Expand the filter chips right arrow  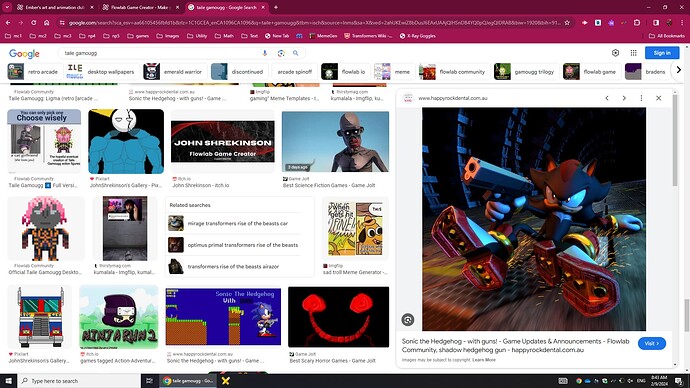[x=679, y=70]
